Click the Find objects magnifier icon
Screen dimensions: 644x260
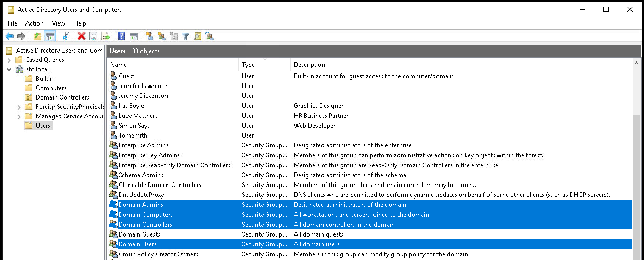coord(198,36)
